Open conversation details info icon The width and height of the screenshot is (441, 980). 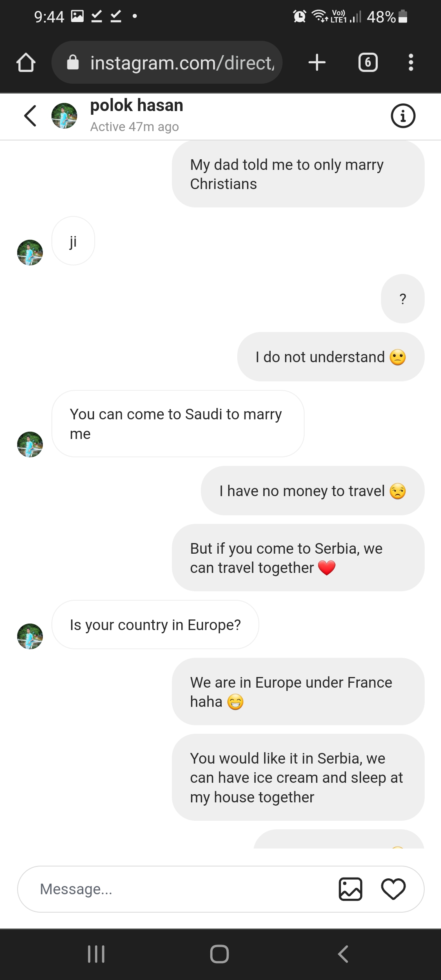pyautogui.click(x=403, y=116)
